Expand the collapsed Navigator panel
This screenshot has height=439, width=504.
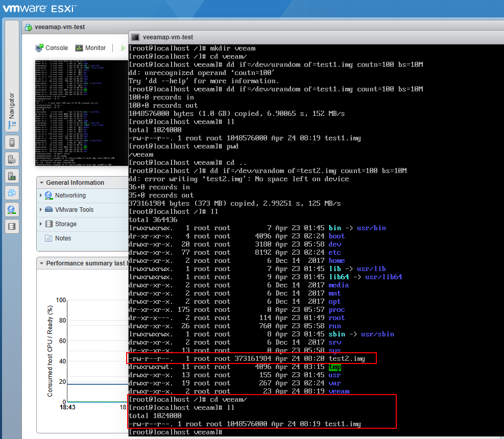tap(12, 76)
